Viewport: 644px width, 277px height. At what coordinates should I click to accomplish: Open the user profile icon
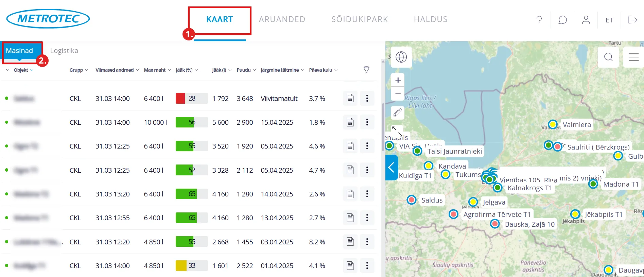[x=586, y=20]
